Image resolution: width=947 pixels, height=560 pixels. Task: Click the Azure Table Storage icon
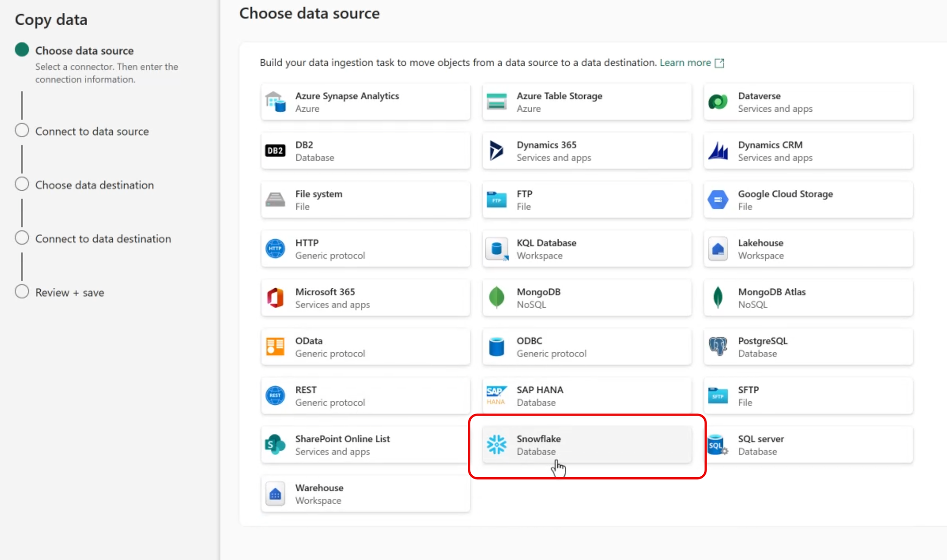pos(496,102)
